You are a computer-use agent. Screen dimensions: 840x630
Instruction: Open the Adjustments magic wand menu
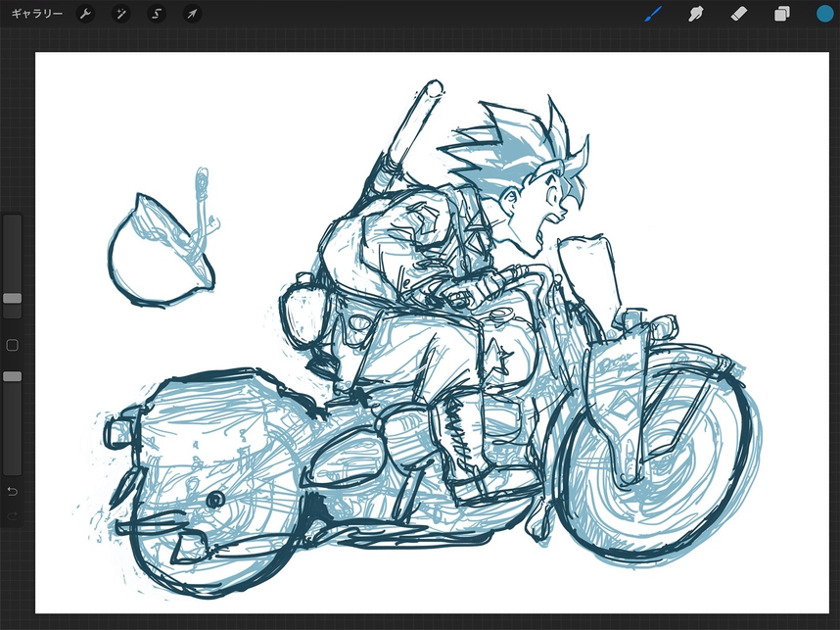120,14
